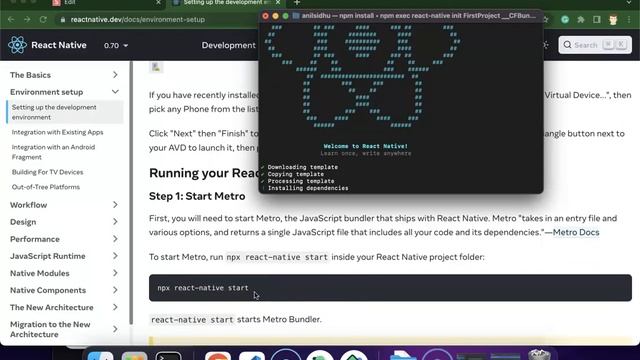Follow the Metro Docs link
This screenshot has height=360, width=640.
pos(576,232)
